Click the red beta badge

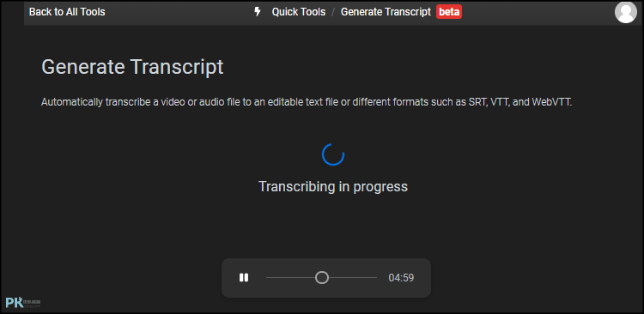tap(449, 12)
